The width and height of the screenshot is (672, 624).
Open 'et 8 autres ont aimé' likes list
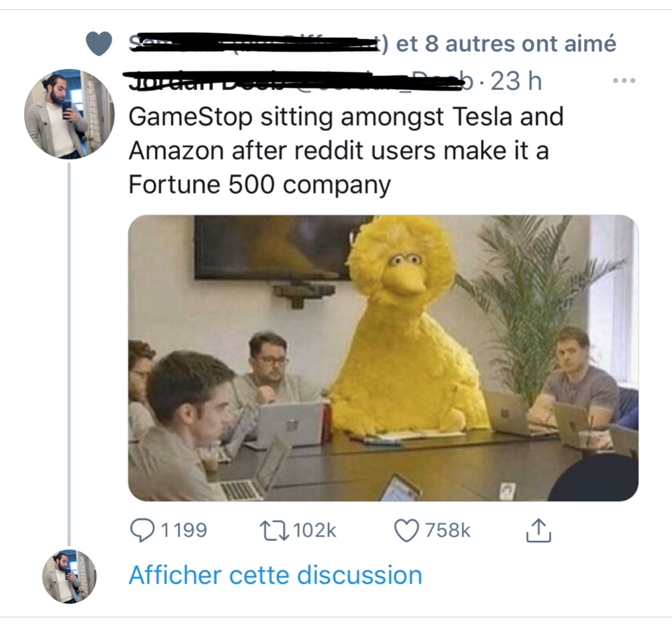[x=506, y=44]
